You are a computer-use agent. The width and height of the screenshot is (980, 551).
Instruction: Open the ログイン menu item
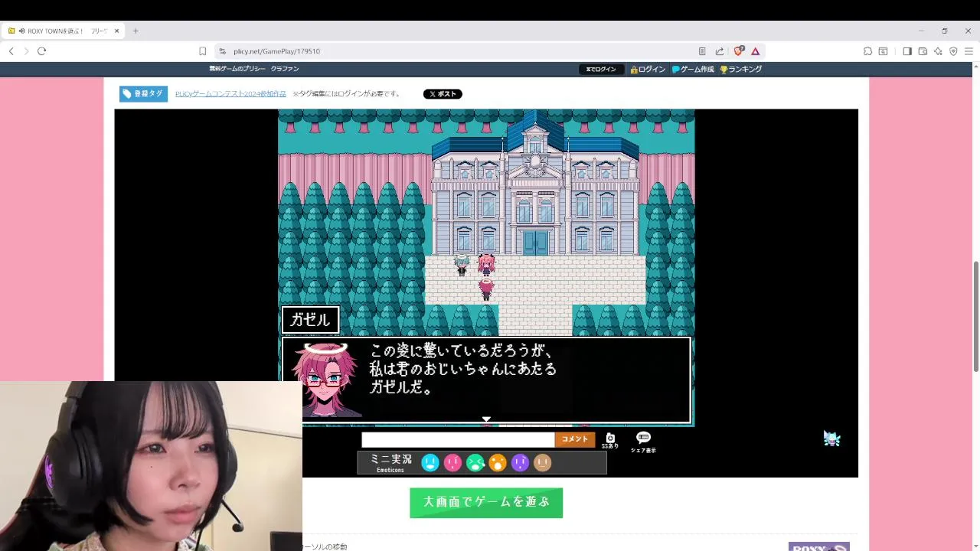648,69
